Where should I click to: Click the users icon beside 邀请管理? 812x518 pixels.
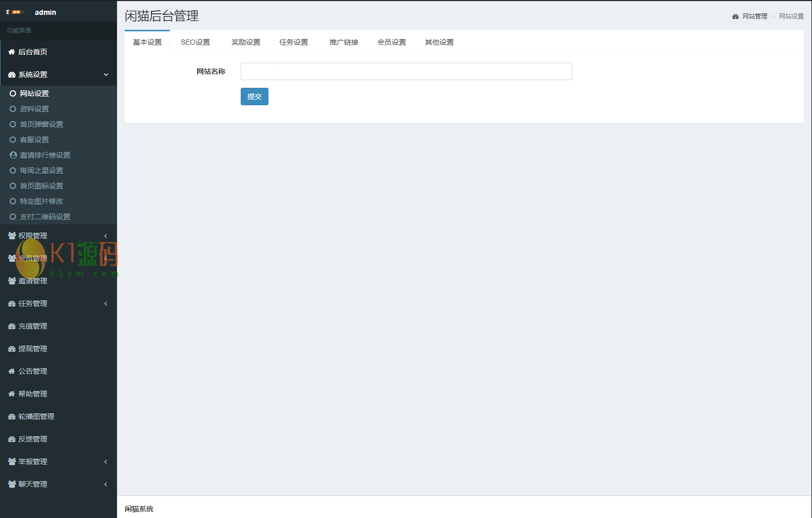tap(12, 281)
